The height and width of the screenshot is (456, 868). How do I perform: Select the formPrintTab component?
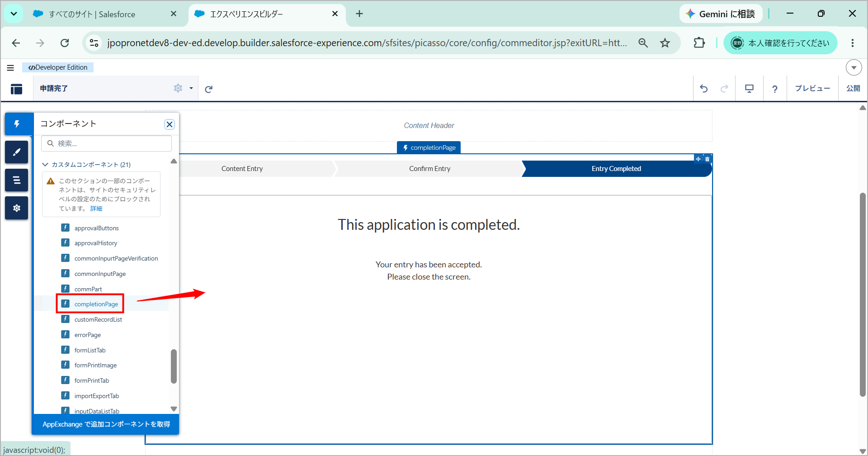92,380
